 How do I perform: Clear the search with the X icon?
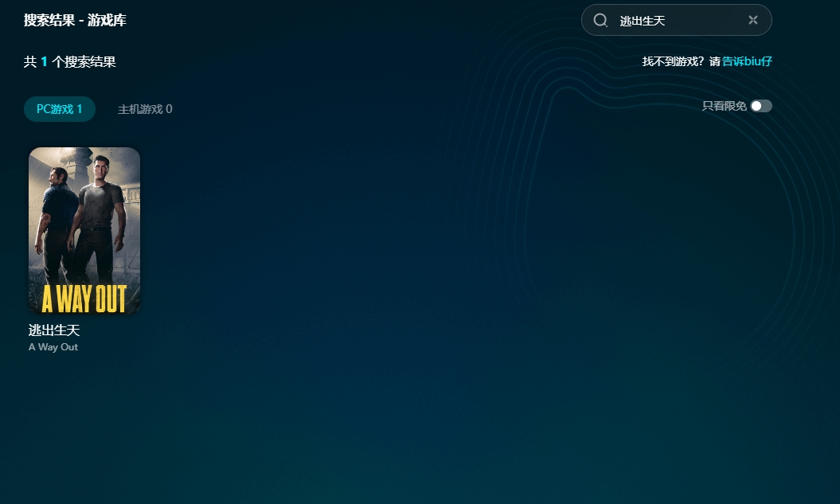click(x=753, y=20)
